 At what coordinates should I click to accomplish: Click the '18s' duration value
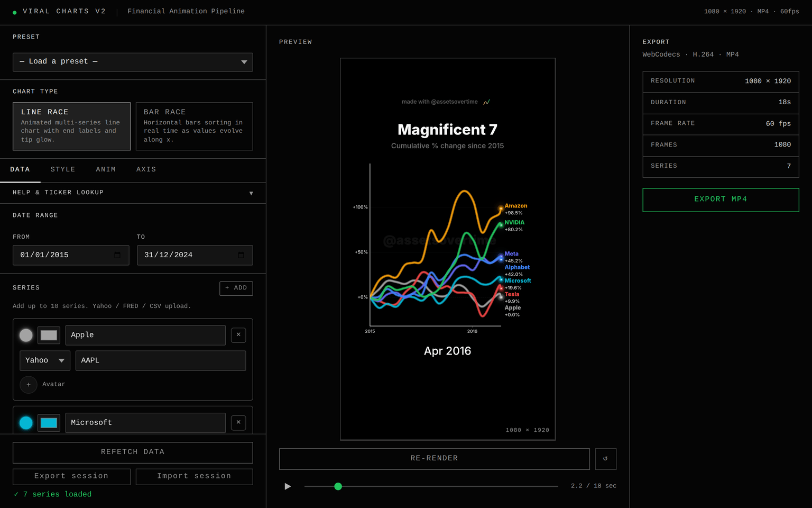click(785, 103)
